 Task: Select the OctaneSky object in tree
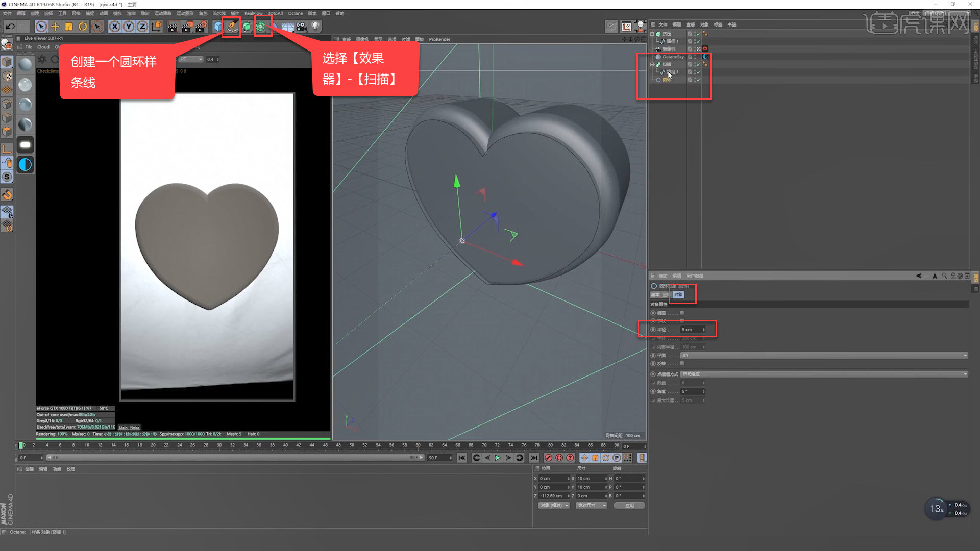[x=673, y=57]
